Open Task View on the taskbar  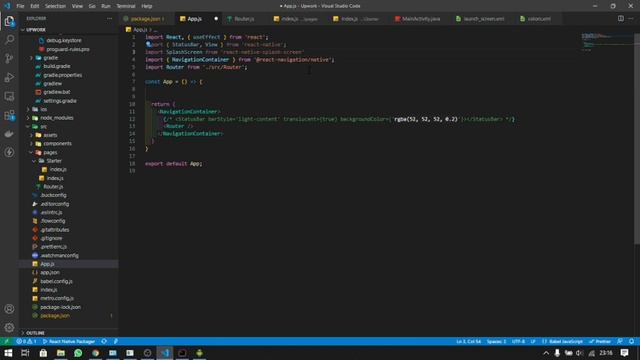pos(25,353)
